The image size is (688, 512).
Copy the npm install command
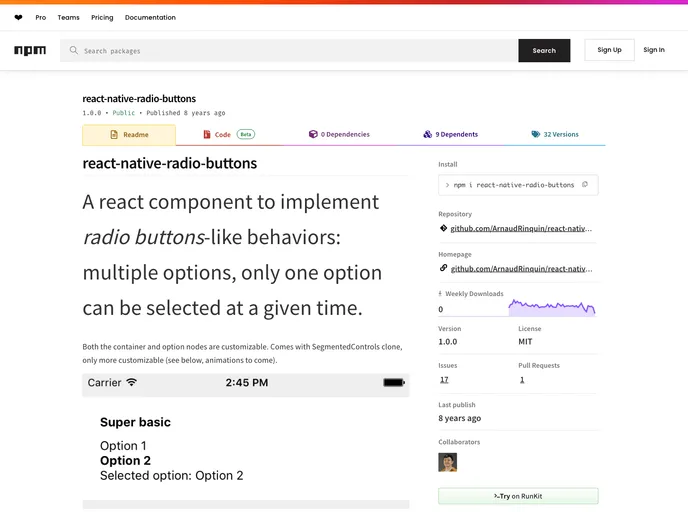(x=585, y=185)
